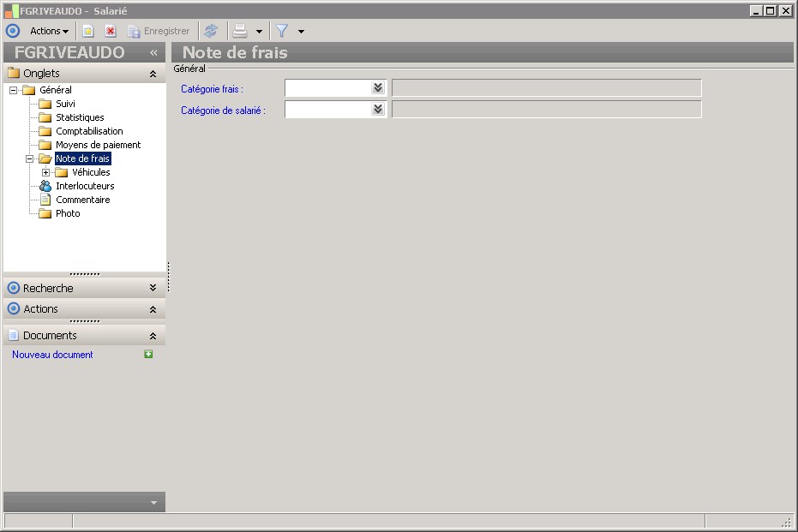Open Commentaire in the tree

click(83, 200)
